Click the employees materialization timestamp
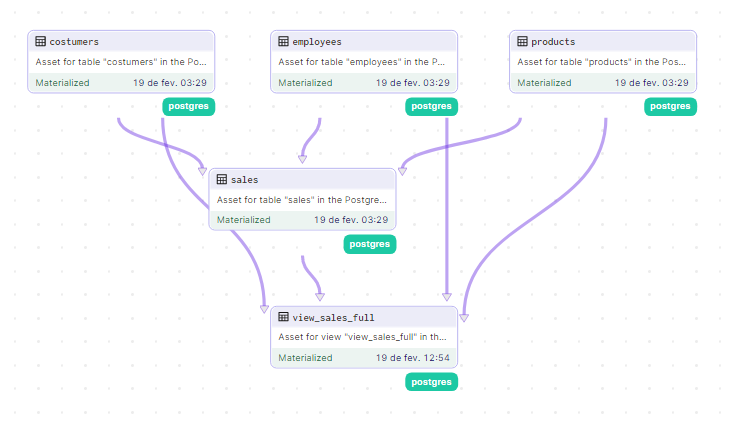The height and width of the screenshot is (422, 735). [x=412, y=82]
